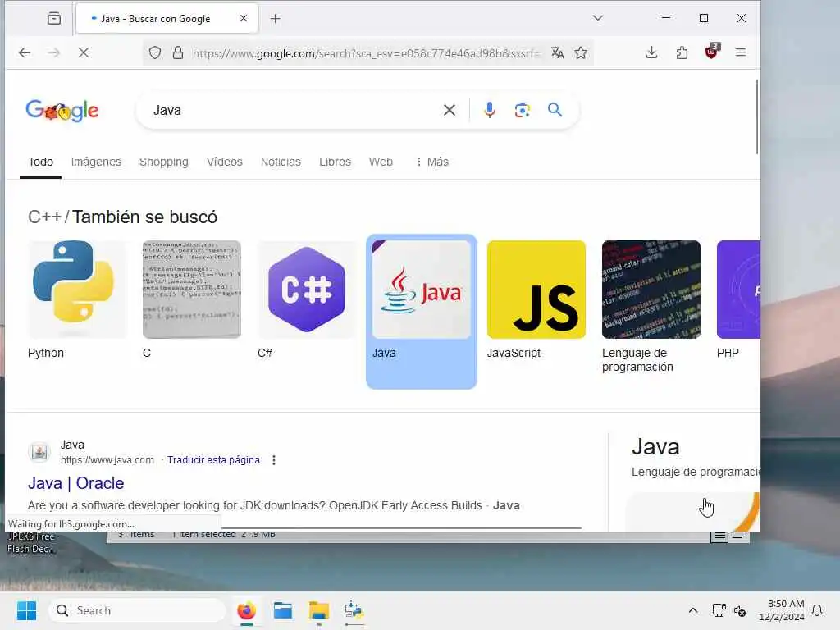Open the translate page icon
840x630 pixels.
click(x=557, y=52)
